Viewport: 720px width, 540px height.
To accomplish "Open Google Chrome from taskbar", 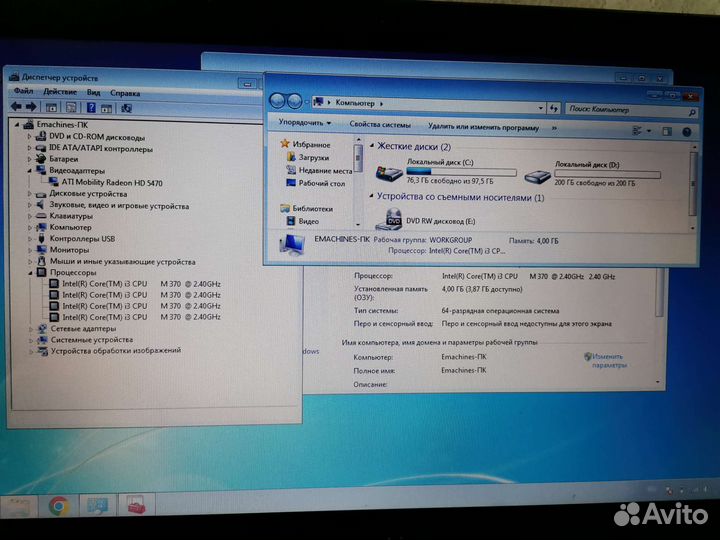I will click(x=59, y=506).
